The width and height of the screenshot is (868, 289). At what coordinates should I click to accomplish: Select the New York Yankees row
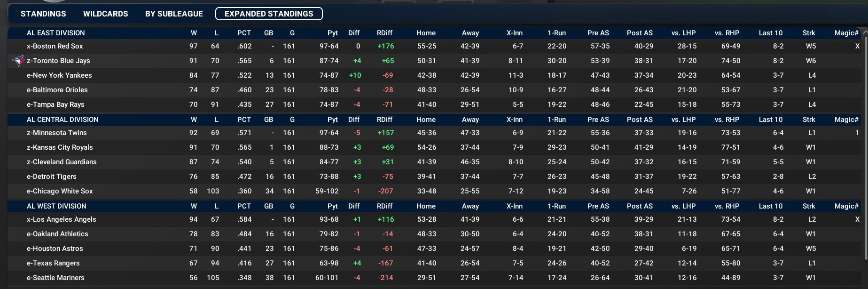pos(59,75)
